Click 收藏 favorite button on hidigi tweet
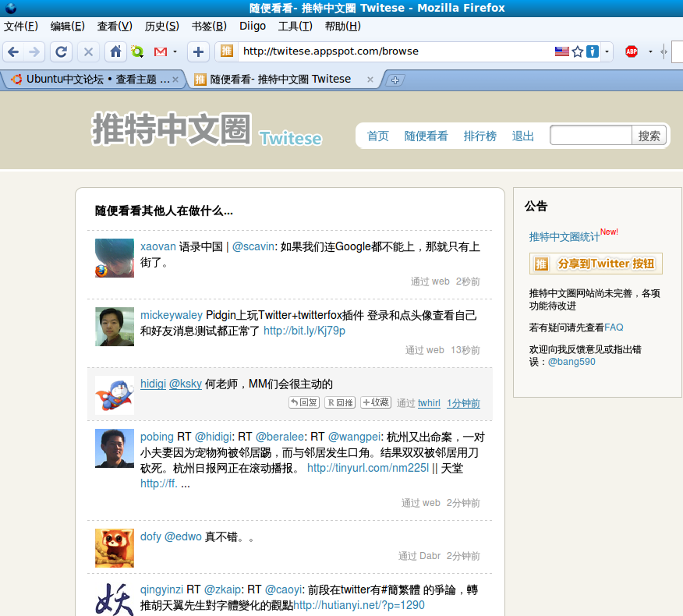Image resolution: width=683 pixels, height=616 pixels. pyautogui.click(x=376, y=402)
